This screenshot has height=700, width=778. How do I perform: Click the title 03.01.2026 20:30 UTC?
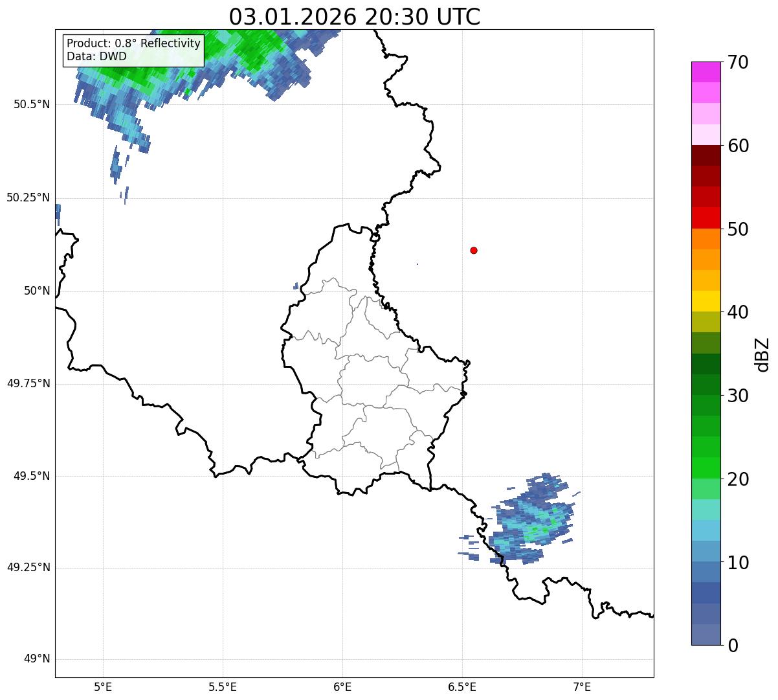point(355,16)
